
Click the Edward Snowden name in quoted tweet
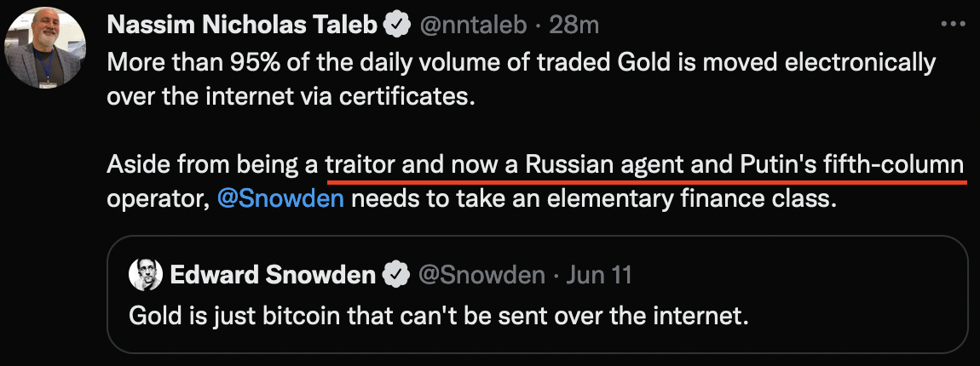point(273,274)
